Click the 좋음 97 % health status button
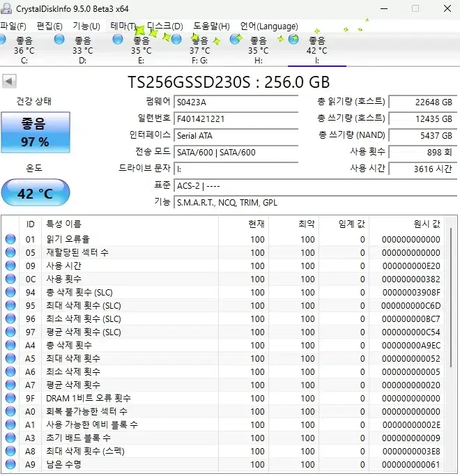The width and height of the screenshot is (460, 476). (36, 132)
